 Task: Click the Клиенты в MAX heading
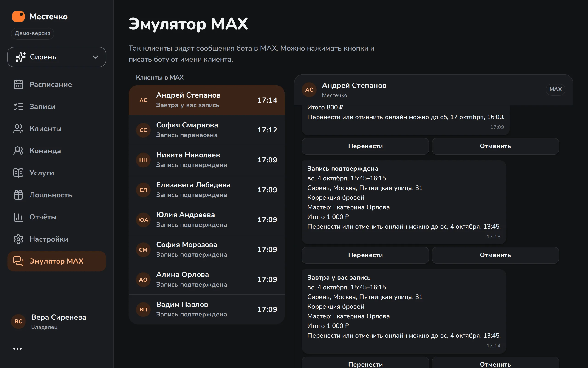pyautogui.click(x=160, y=78)
